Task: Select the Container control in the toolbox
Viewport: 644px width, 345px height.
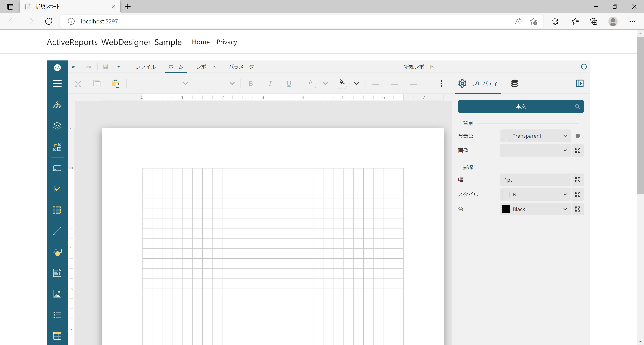Action: click(x=57, y=210)
